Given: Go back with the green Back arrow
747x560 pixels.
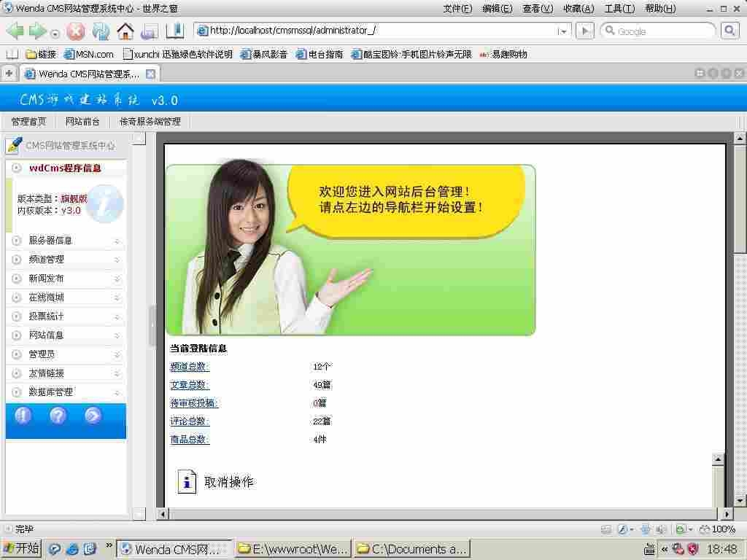Looking at the screenshot, I should click(x=15, y=31).
